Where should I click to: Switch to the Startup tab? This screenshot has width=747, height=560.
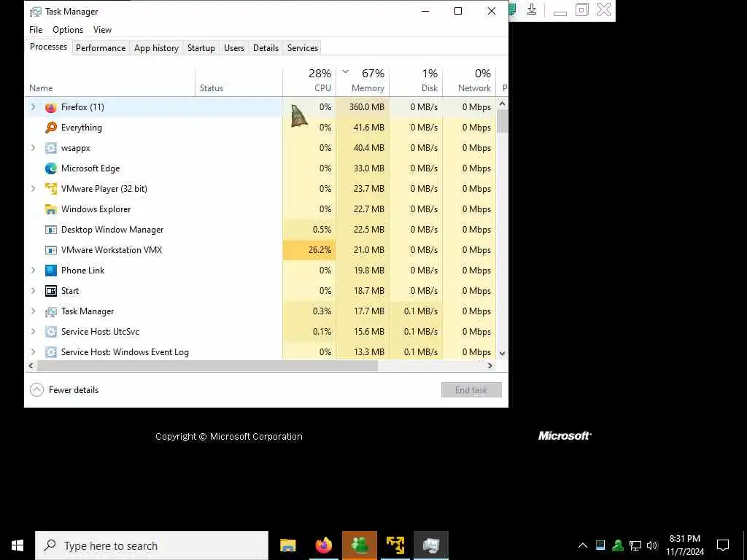click(201, 48)
